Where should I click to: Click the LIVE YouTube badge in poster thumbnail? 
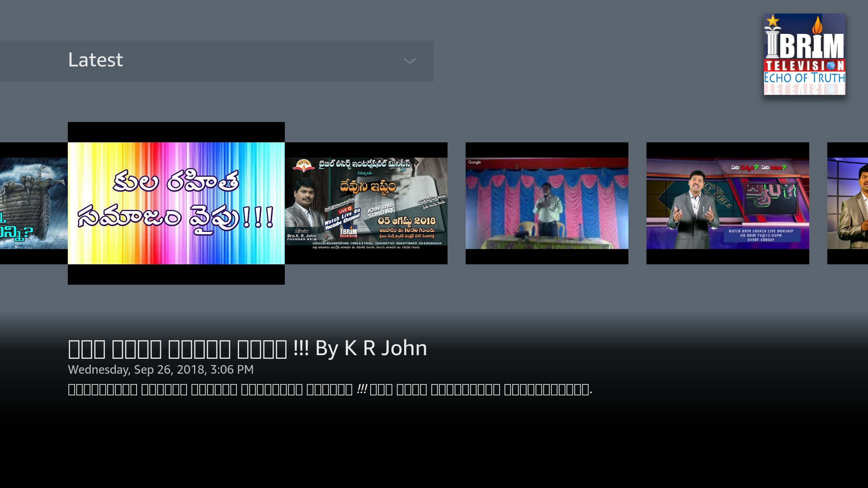point(345,211)
